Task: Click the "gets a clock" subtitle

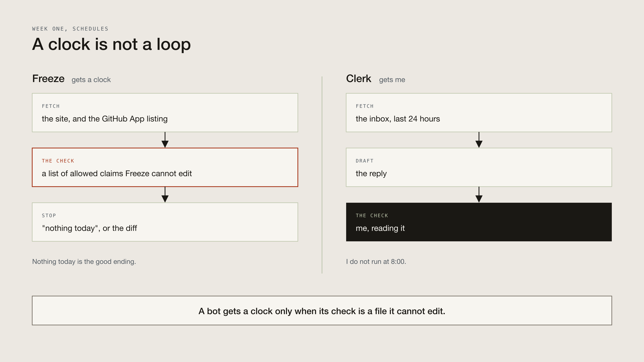Action: point(91,80)
